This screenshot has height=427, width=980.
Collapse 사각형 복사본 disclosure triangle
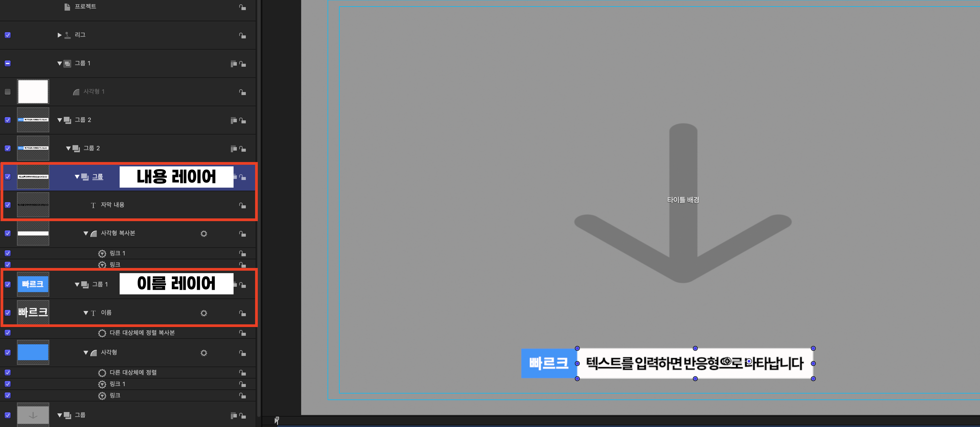(86, 233)
